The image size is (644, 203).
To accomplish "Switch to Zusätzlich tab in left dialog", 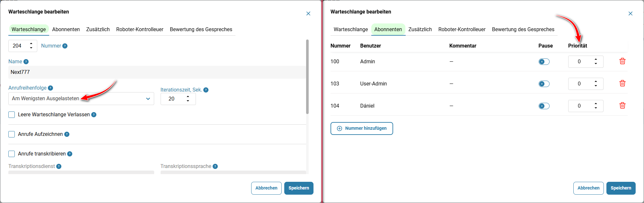I will (x=98, y=29).
